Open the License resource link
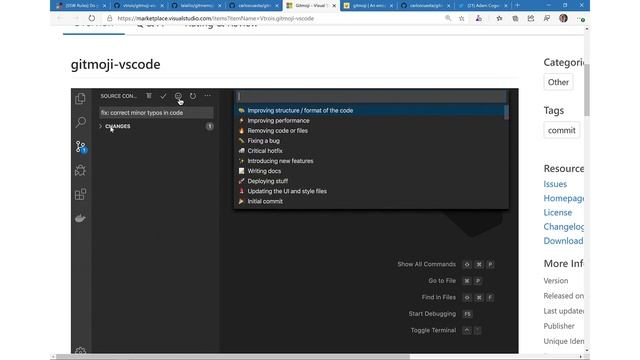The width and height of the screenshot is (640, 360). (x=558, y=213)
